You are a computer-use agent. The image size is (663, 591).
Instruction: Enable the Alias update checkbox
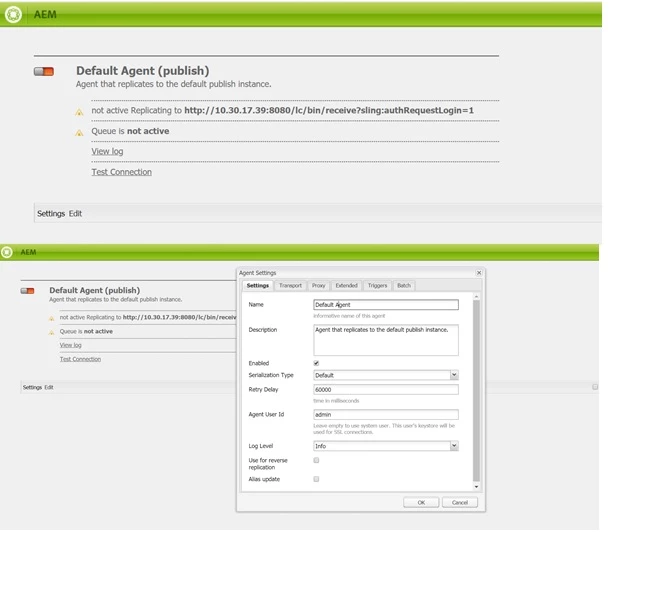click(x=316, y=479)
